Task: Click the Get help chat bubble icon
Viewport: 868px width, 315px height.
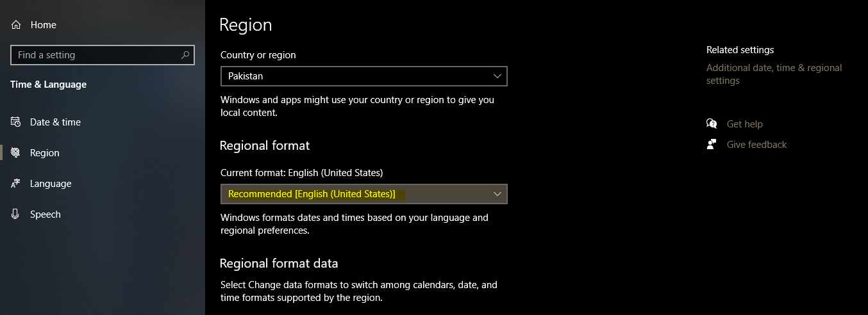Action: [x=712, y=124]
